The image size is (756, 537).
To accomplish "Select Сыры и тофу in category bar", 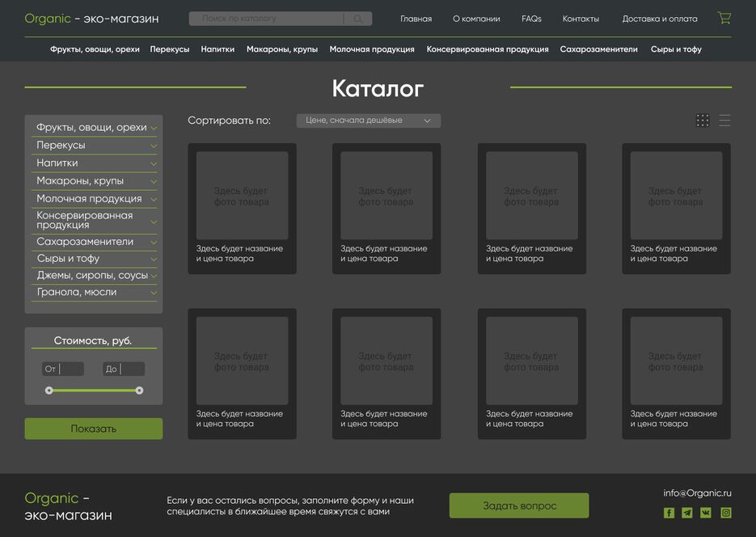I will (676, 49).
